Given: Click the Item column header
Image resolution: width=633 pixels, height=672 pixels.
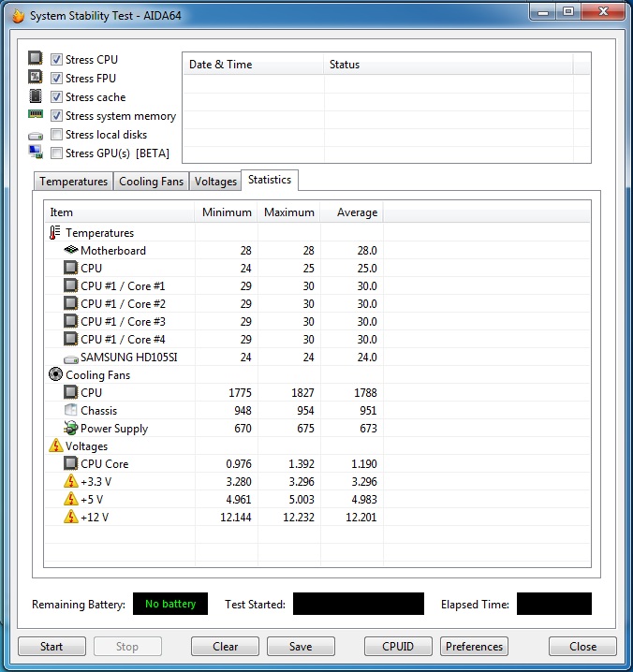Looking at the screenshot, I should (x=120, y=212).
